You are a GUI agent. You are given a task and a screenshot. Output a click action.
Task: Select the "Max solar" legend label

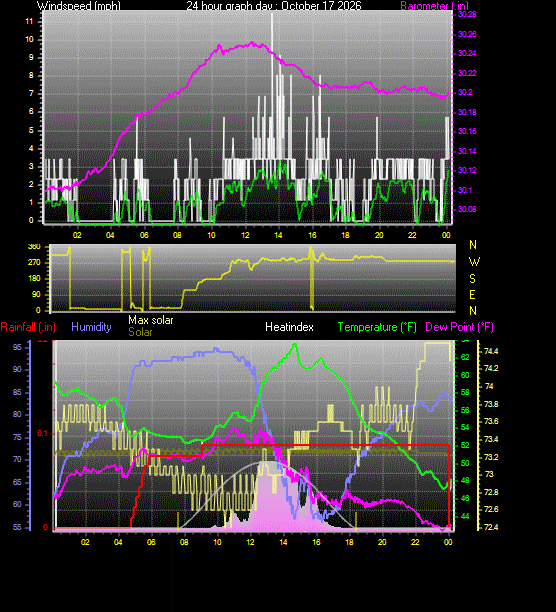click(151, 320)
